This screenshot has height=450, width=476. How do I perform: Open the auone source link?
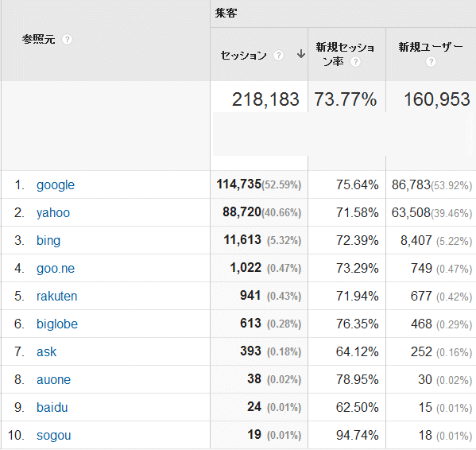(x=53, y=379)
